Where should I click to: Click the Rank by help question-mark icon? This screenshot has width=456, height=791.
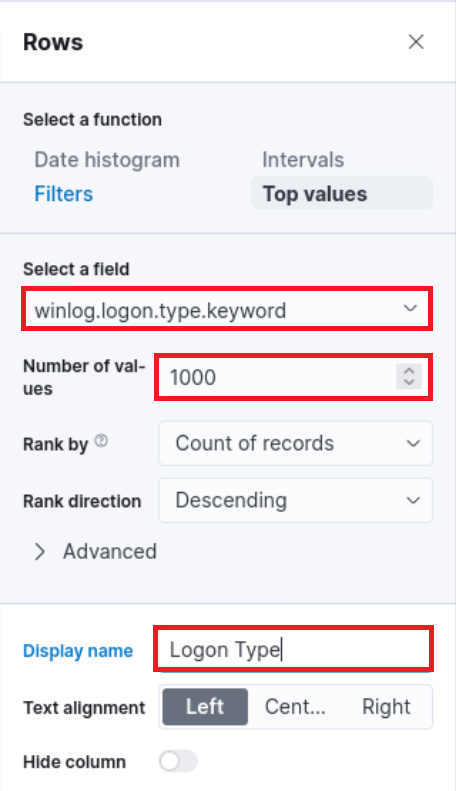click(101, 441)
